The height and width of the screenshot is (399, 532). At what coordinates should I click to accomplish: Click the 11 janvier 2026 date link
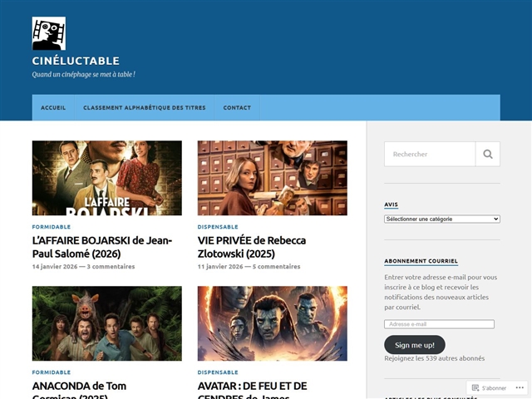point(220,266)
